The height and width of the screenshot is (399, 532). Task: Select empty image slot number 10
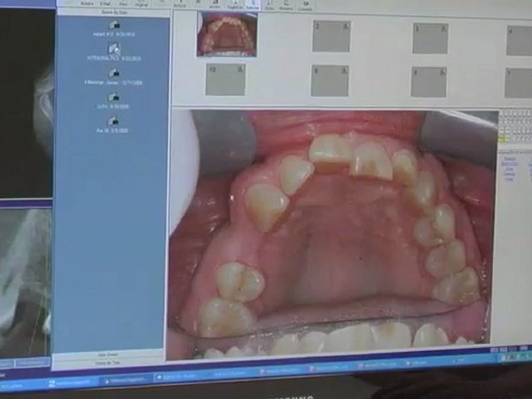(226, 80)
